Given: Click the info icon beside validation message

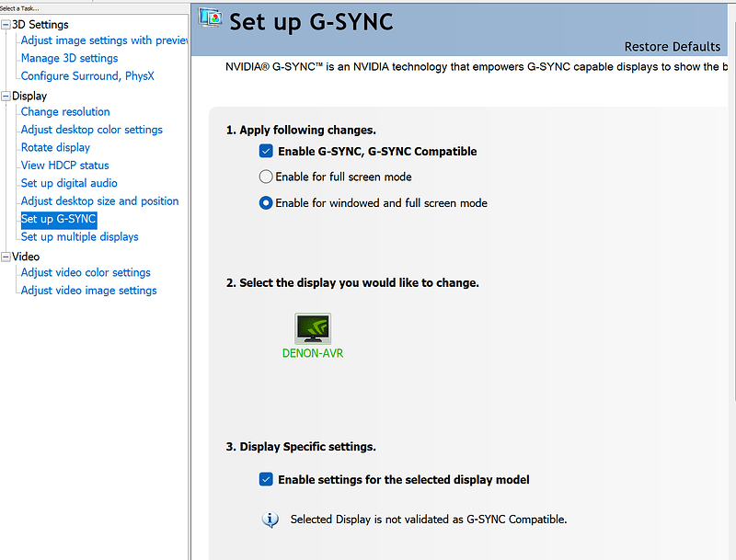Looking at the screenshot, I should [270, 520].
